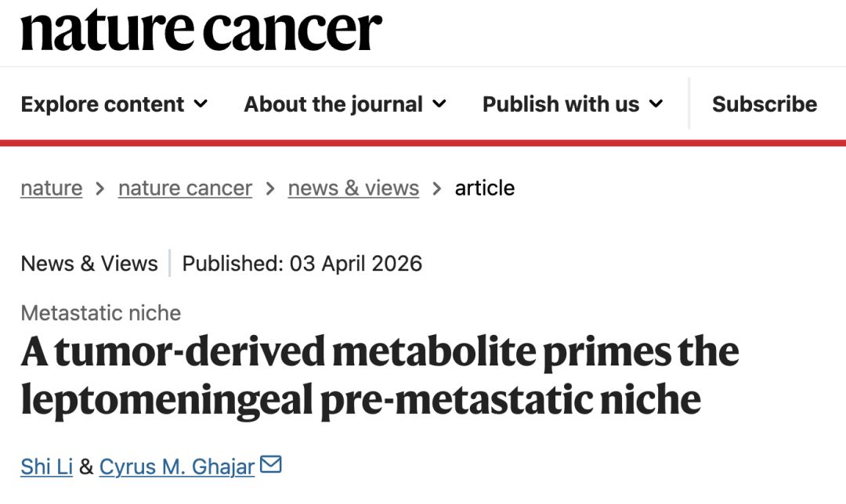Viewport: 846px width, 504px height.
Task: Open the nature cancer breadcrumb link
Action: [185, 189]
